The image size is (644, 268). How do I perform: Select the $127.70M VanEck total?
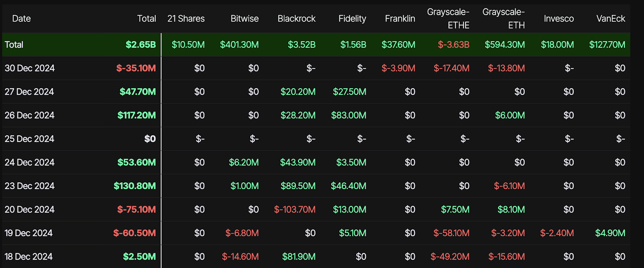click(x=607, y=45)
